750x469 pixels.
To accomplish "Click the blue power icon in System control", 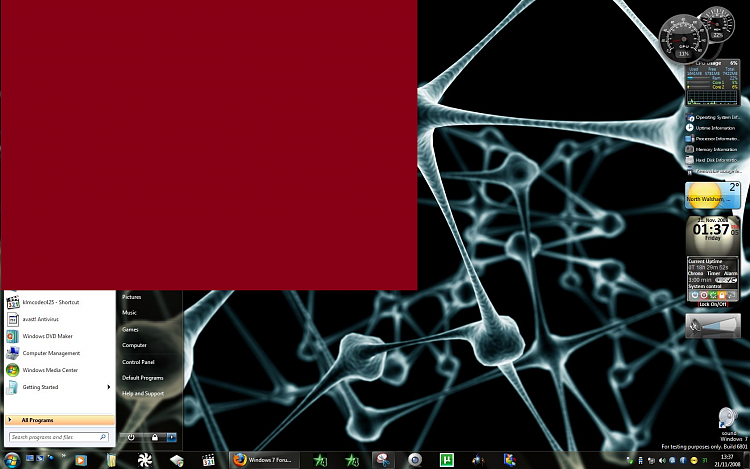I will click(x=695, y=295).
